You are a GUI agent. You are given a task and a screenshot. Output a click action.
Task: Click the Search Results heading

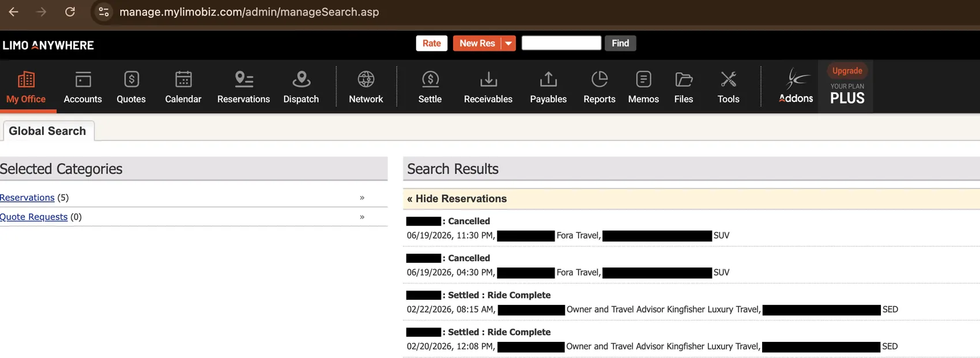[x=453, y=169]
